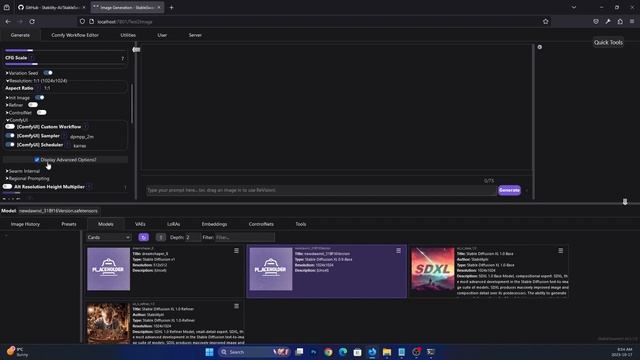Image resolution: width=640 pixels, height=360 pixels.
Task: Toggle the ControlNet switch
Action: click(42, 112)
